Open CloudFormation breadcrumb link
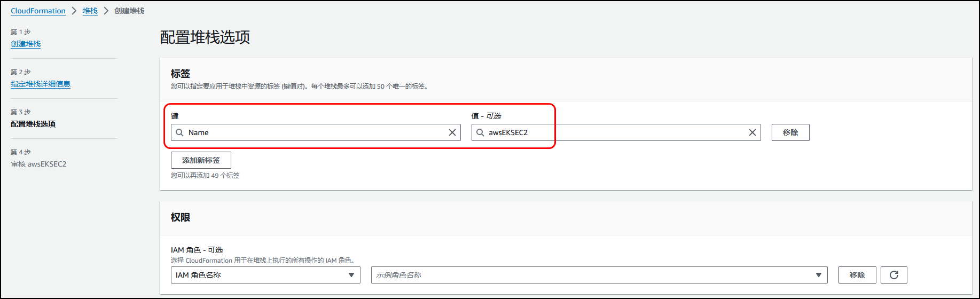The image size is (980, 299). pos(38,11)
